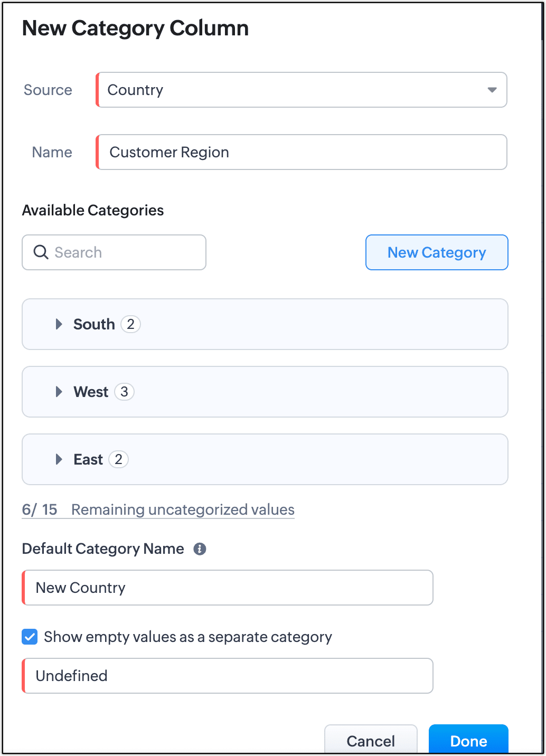Screen dimensions: 546x756
Task: Click the New Category button
Action: pyautogui.click(x=437, y=252)
